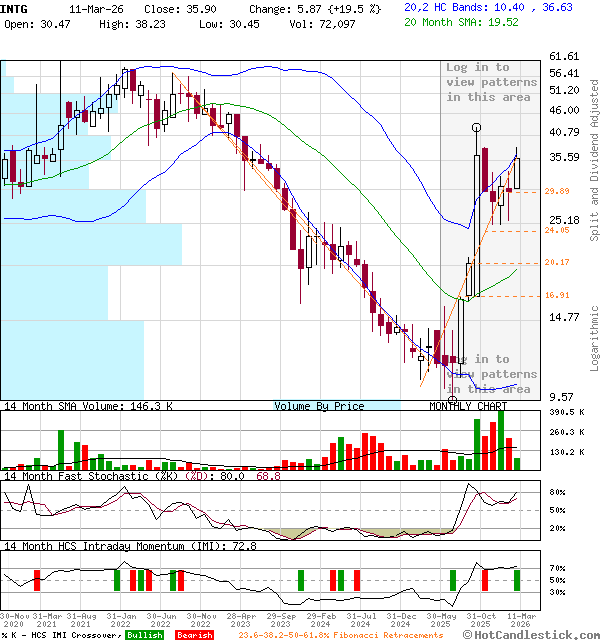Click the Bearish legend swatch

tap(193, 635)
